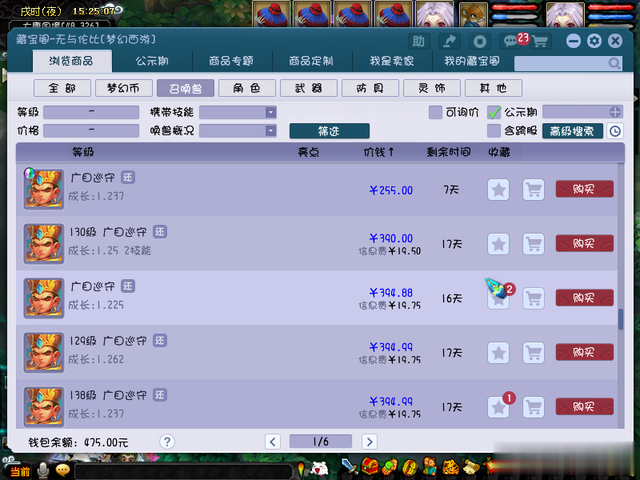
Task: Click the speech bubble icon in chat bar
Action: point(63,471)
